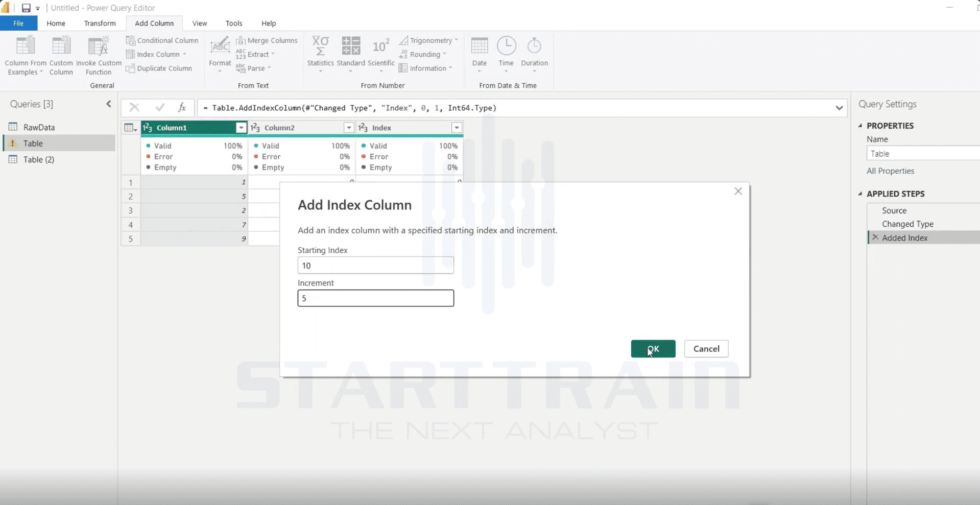The width and height of the screenshot is (980, 505).
Task: Switch to the Tools tab
Action: point(234,23)
